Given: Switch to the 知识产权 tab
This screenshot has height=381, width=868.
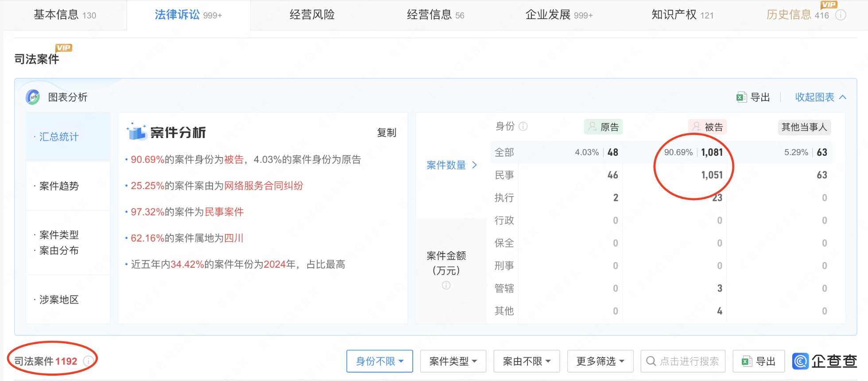Looking at the screenshot, I should [x=682, y=15].
